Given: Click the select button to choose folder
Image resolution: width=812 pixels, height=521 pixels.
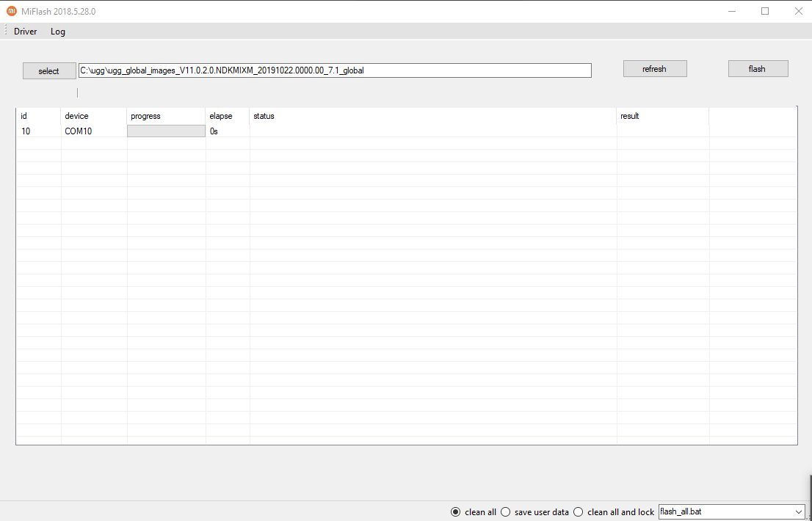Looking at the screenshot, I should point(49,71).
